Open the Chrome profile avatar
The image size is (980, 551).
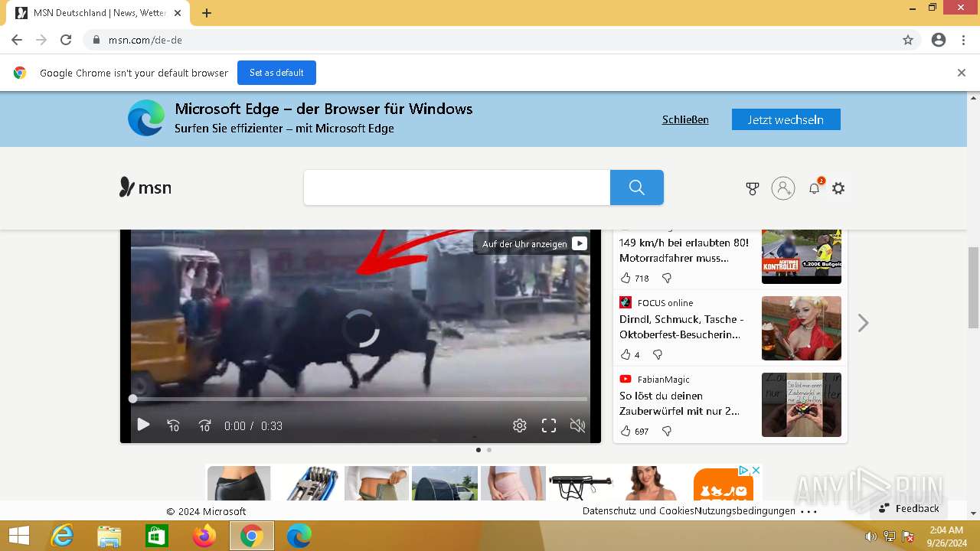[939, 40]
